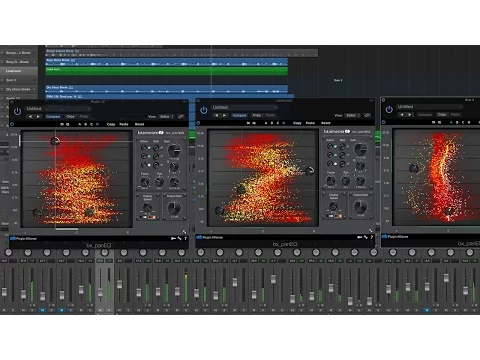Click Output Gain knob in Audio 12 plugin
Viewport: 480px width, 360px height.
(x=174, y=208)
